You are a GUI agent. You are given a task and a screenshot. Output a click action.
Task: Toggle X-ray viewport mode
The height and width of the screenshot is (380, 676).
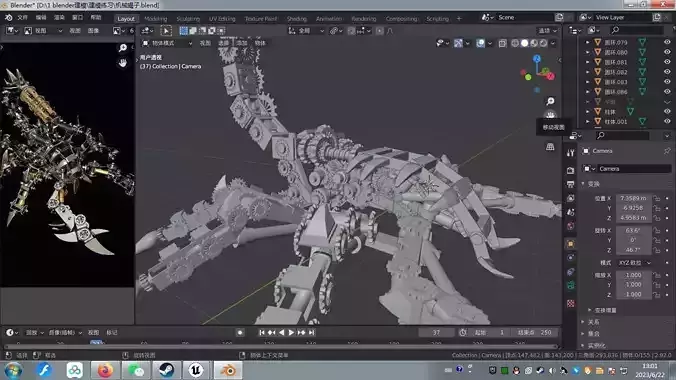coord(502,43)
